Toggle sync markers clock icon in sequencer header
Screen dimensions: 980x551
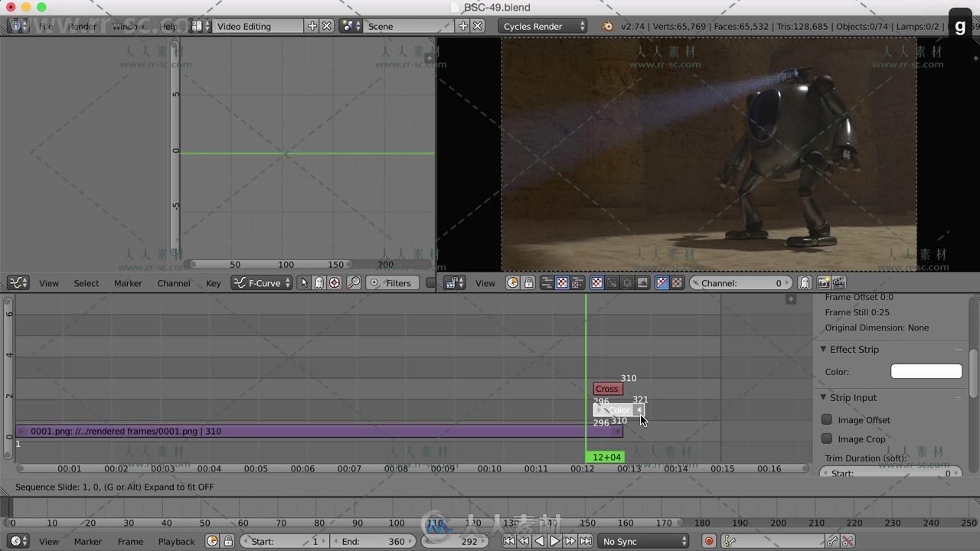(513, 283)
